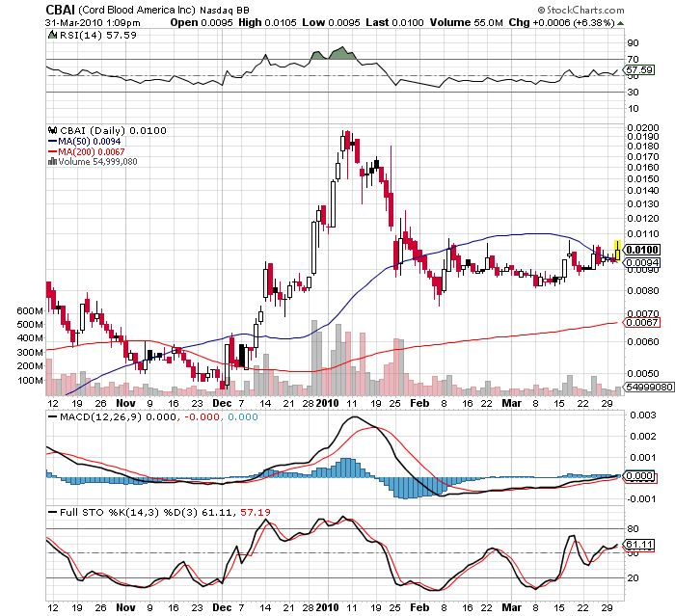This screenshot has height=616, width=675.
Task: Click the Chg +0.0006 (+6.38%) value
Action: pyautogui.click(x=561, y=23)
